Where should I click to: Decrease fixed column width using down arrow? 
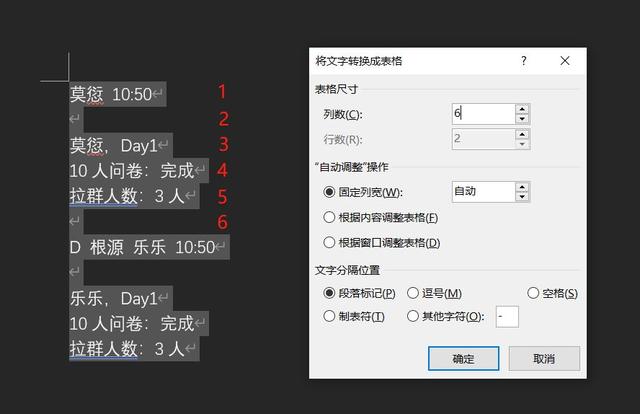tap(521, 197)
